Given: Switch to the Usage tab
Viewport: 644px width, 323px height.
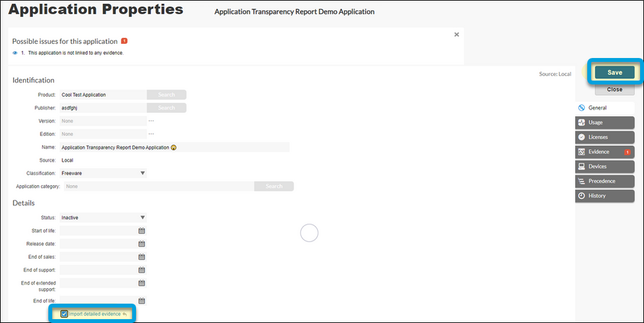Looking at the screenshot, I should 605,122.
